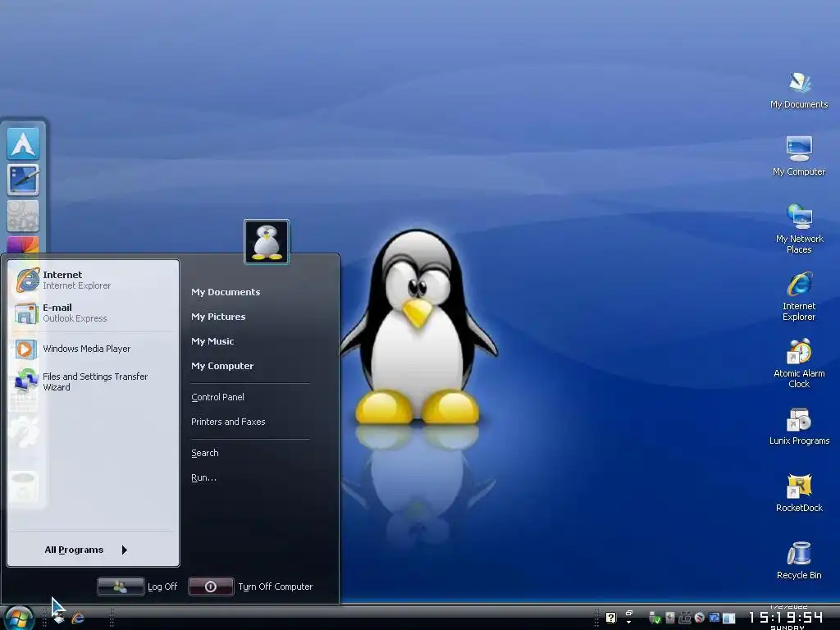
Task: Click the Log Off button
Action: pos(137,587)
